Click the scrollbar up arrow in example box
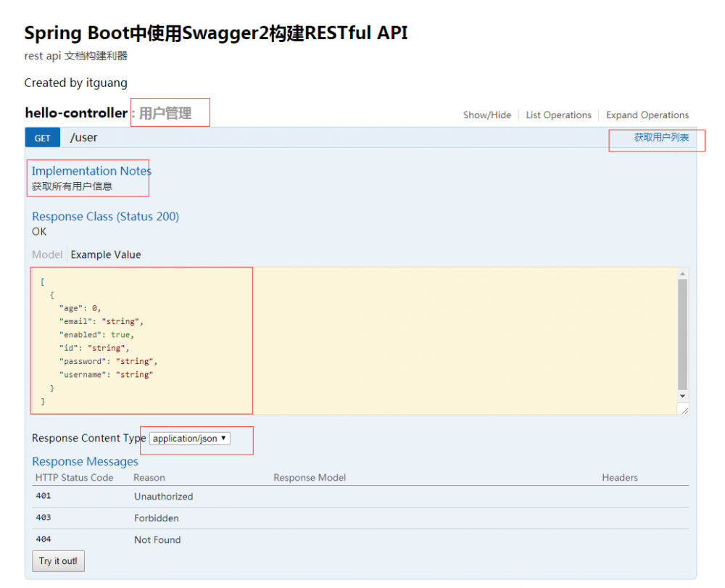Viewport: 725px width, 588px height. [x=682, y=274]
